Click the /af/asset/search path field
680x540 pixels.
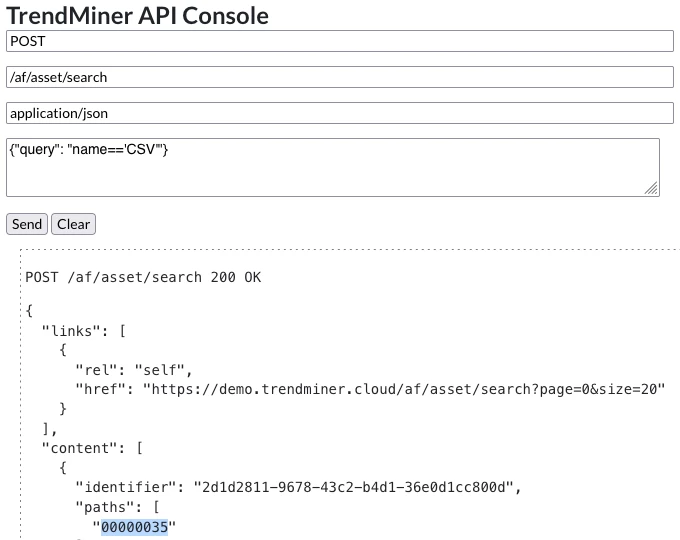(340, 77)
